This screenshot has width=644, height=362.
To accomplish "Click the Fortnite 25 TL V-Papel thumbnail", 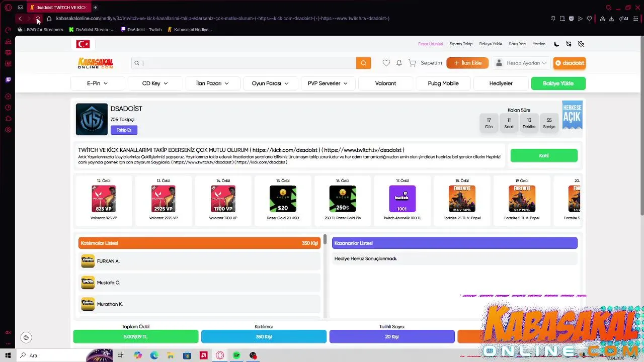I will pos(462,199).
